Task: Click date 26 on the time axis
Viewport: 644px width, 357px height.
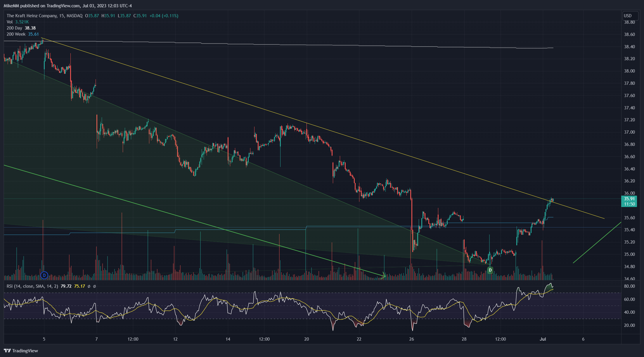Action: [x=411, y=339]
